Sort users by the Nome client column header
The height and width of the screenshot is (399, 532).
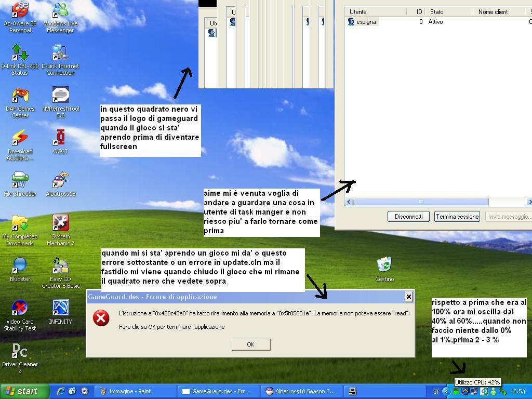point(498,12)
